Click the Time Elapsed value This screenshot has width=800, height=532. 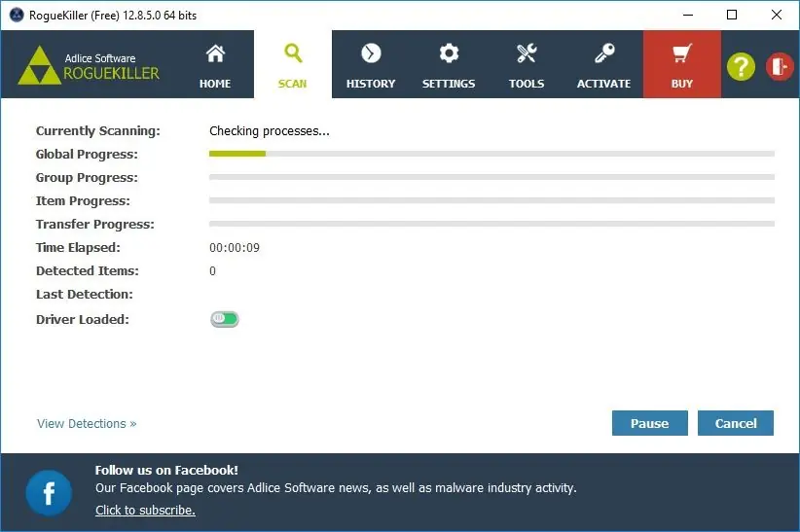point(235,247)
